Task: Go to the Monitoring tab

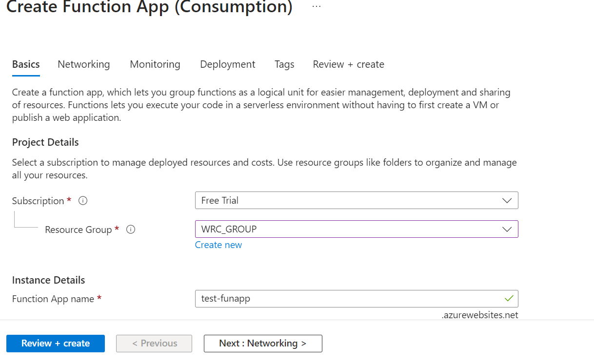Action: coord(155,64)
